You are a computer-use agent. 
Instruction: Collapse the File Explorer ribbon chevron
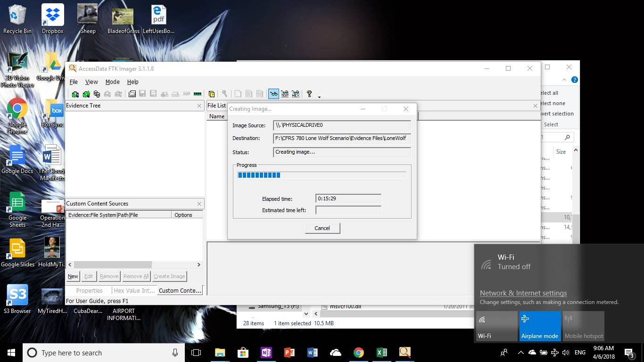[x=564, y=80]
